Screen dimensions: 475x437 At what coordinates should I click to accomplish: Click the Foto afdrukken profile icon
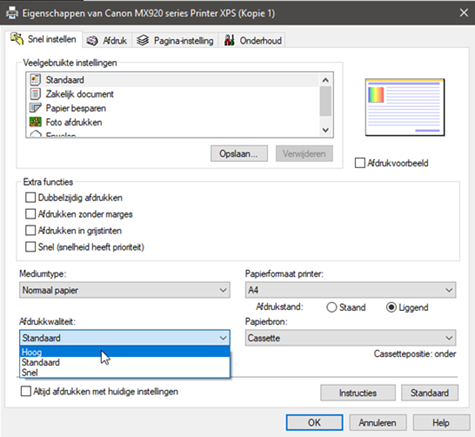[35, 122]
